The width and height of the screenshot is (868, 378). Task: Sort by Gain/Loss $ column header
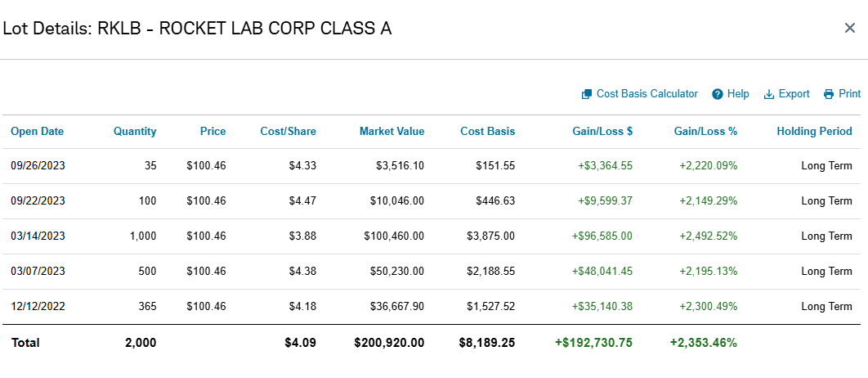602,132
